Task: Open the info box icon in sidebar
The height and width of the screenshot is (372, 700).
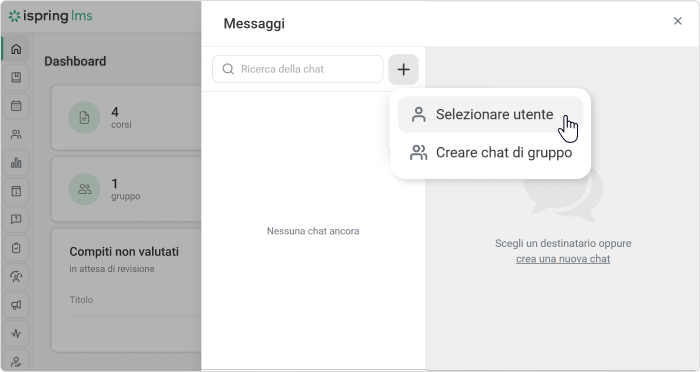Action: (16, 191)
